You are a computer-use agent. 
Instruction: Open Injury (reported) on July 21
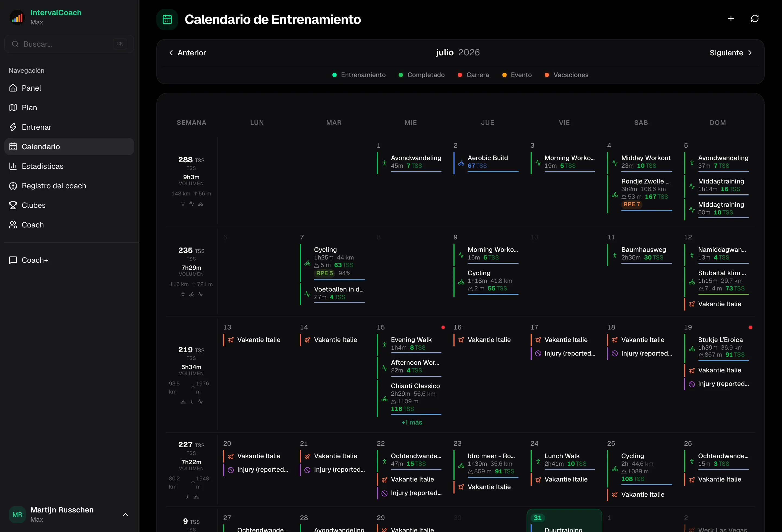click(332, 470)
